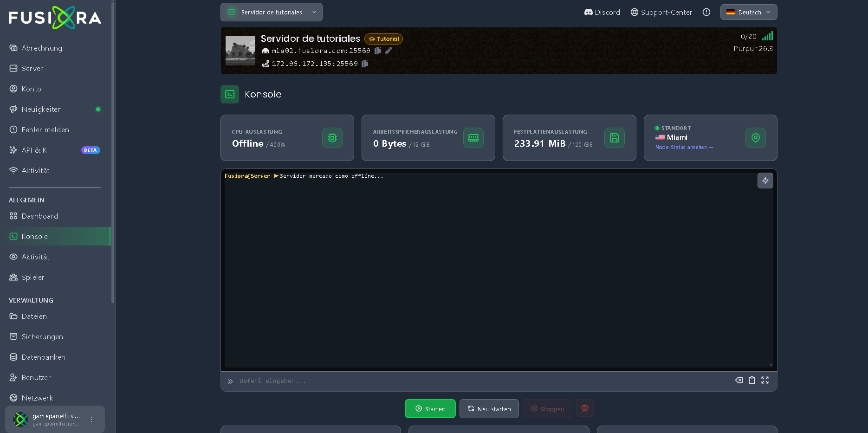Open Benutzer page

(55, 377)
